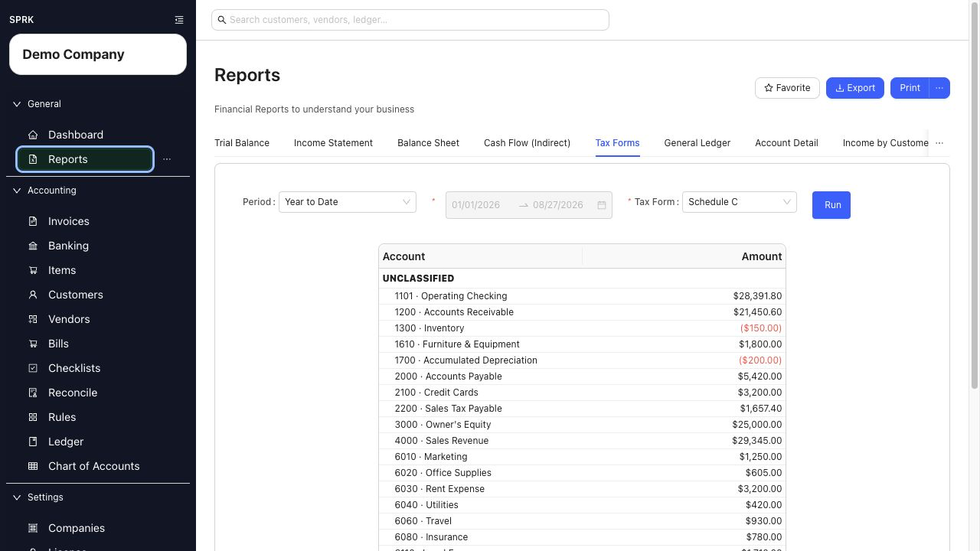Open the Chart of Accounts page
The image size is (980, 551).
click(93, 466)
